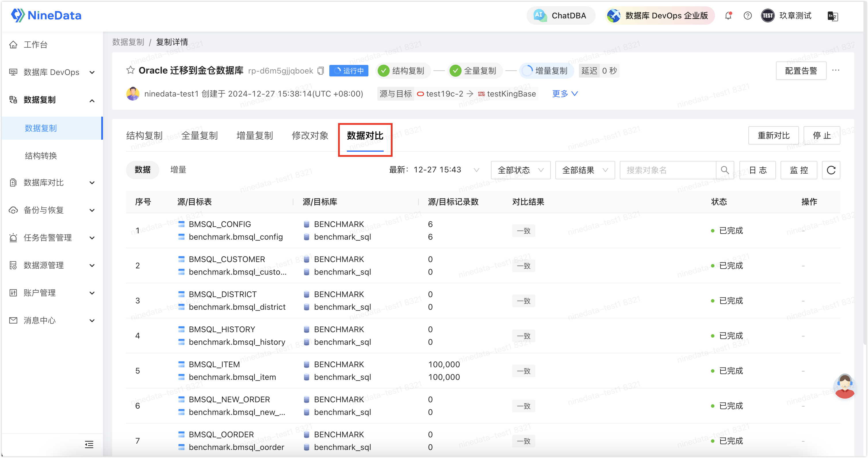Image resolution: width=868 pixels, height=458 pixels.
Task: Refresh the comparison list
Action: (x=831, y=170)
